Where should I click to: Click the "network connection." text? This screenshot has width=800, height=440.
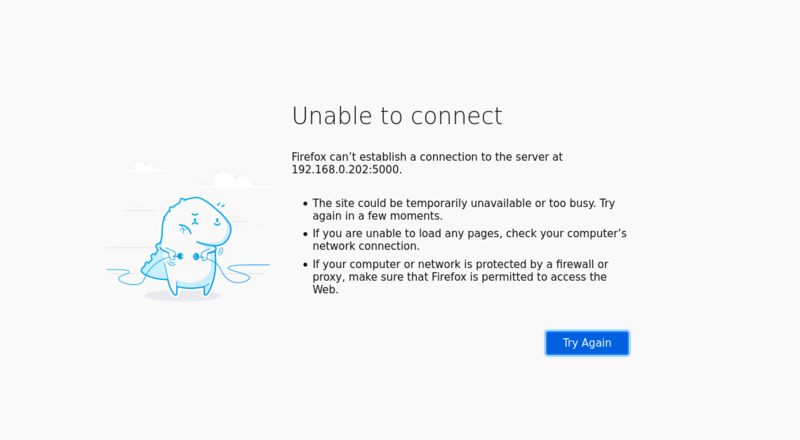(x=366, y=246)
